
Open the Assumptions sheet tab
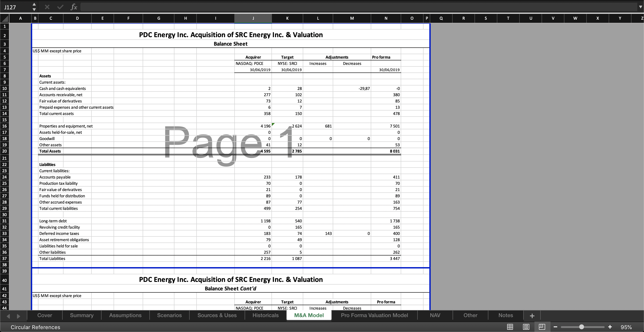coord(125,315)
